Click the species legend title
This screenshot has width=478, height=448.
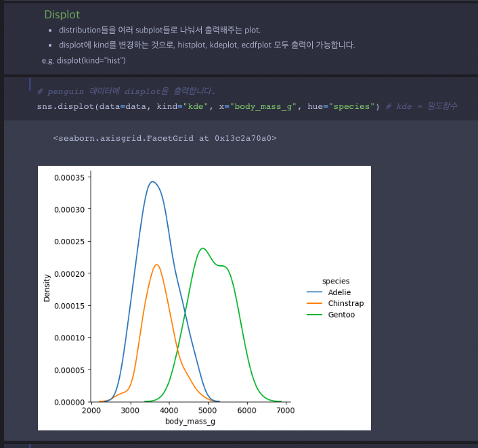pyautogui.click(x=336, y=282)
